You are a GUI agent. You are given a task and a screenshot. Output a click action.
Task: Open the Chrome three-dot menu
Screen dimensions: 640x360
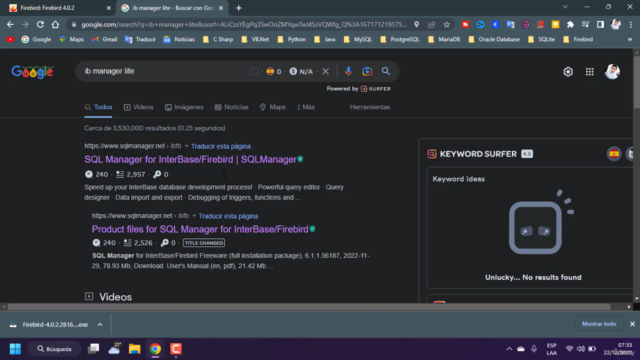tap(631, 24)
